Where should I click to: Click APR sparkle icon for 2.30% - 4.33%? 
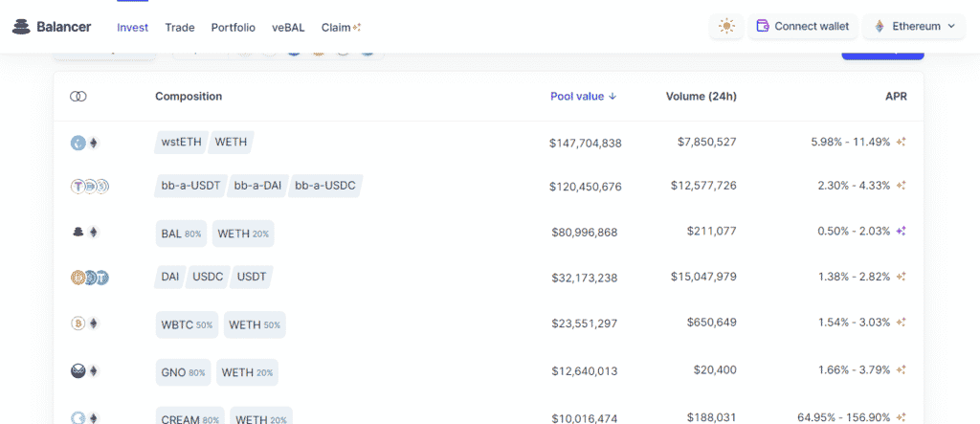[902, 185]
